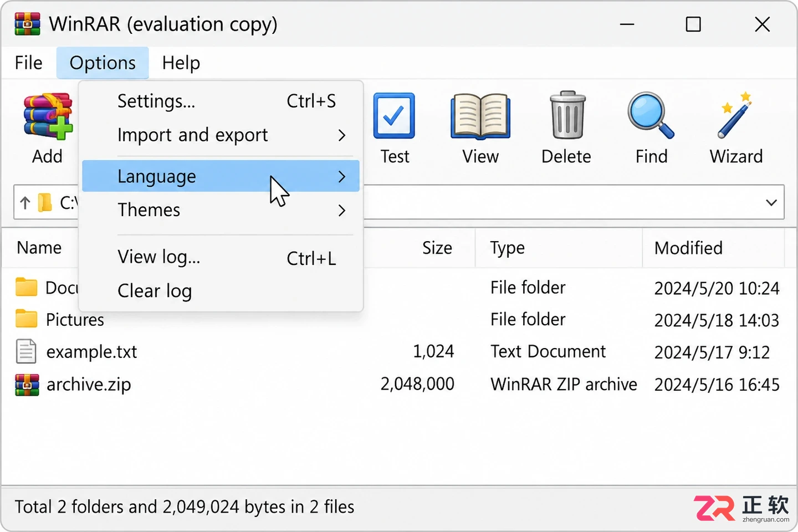Click the Add archive toolbar icon
The width and height of the screenshot is (798, 532).
click(x=48, y=116)
